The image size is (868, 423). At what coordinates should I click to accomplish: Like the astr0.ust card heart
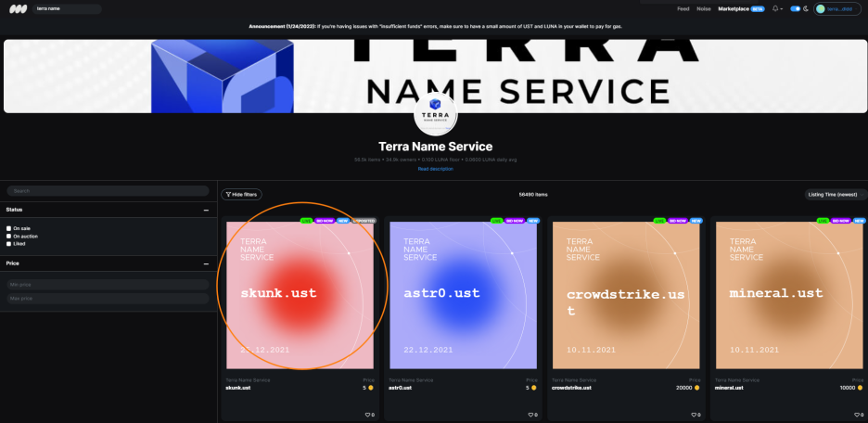[530, 415]
